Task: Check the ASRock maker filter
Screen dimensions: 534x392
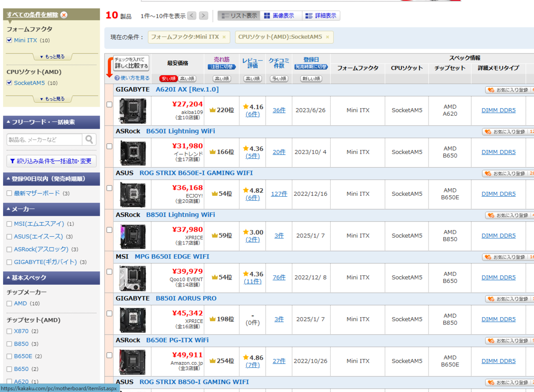Action: tap(9, 250)
